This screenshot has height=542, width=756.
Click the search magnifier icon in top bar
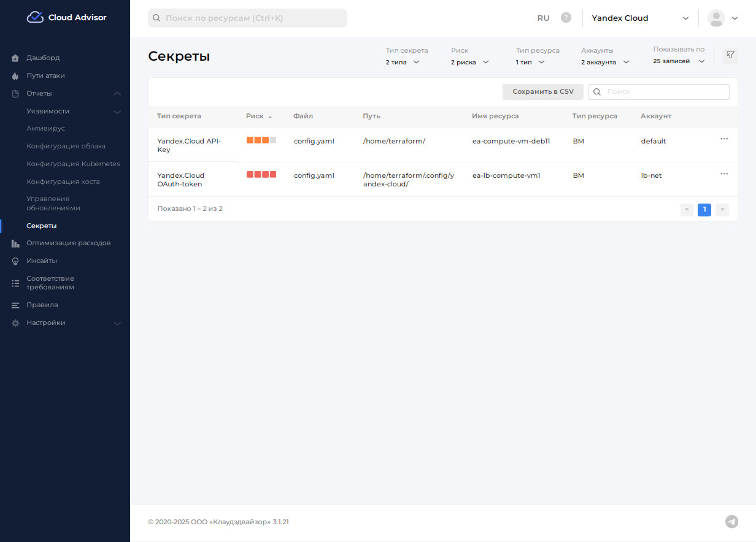[156, 18]
